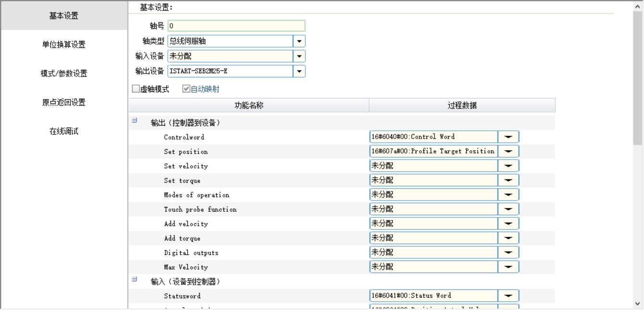Click the 过程数据 column header
The image size is (644, 310).
[462, 105]
